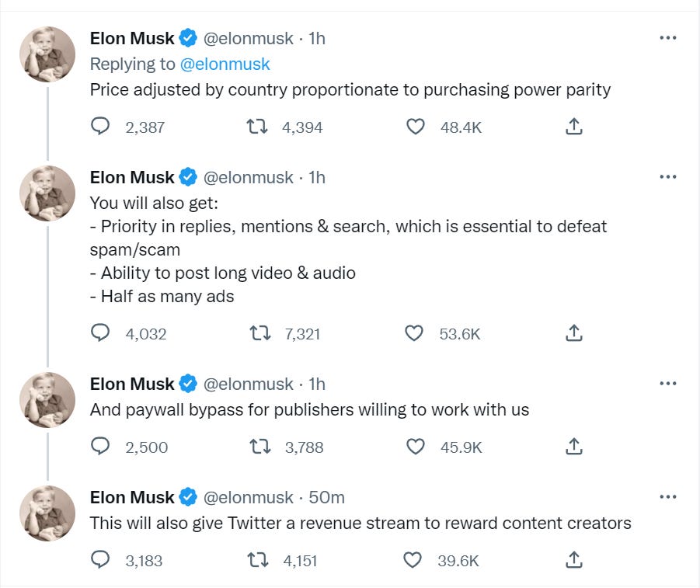Viewport: 700px width, 588px height.
Task: Reply to the "You will also get" tweet
Action: (101, 333)
